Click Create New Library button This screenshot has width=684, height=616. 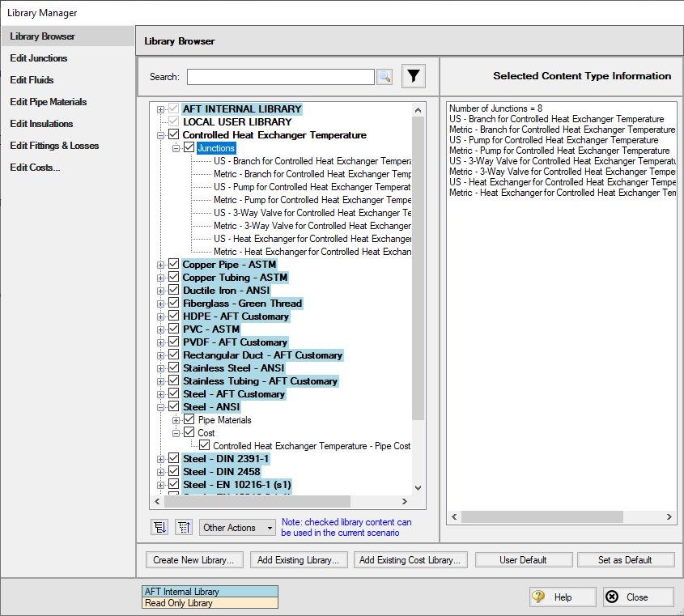[193, 559]
